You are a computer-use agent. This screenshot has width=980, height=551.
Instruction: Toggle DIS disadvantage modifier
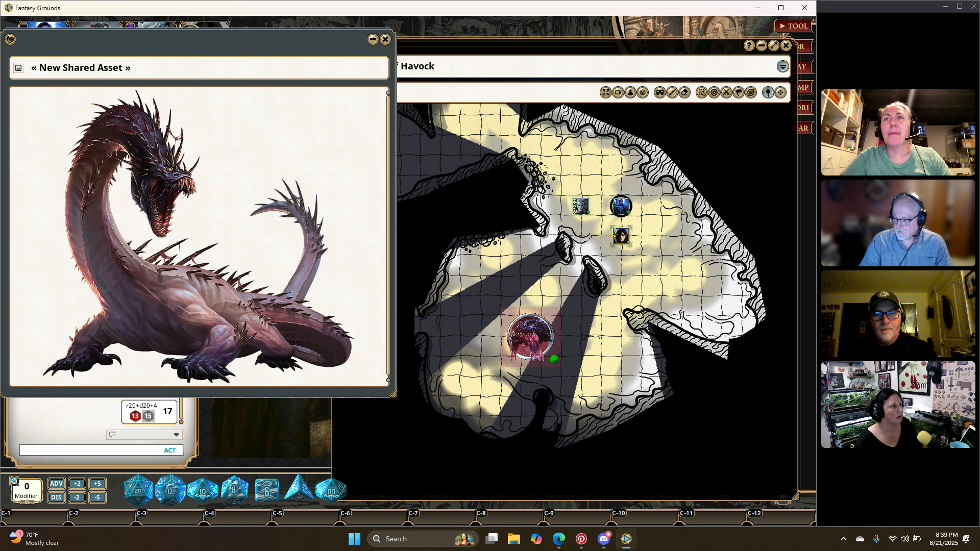56,497
